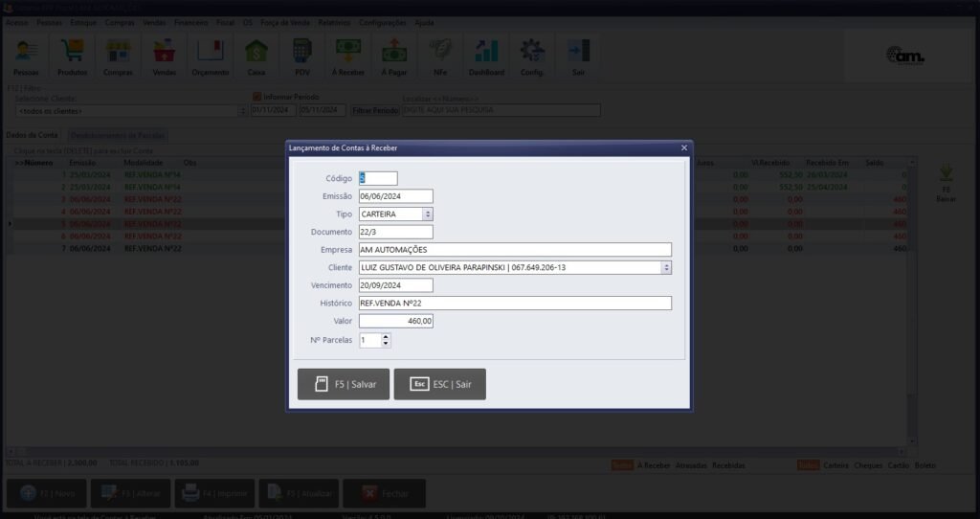Viewport: 980px width, 519px height.
Task: Close the Lançamento de Contas dialog
Action: click(683, 147)
